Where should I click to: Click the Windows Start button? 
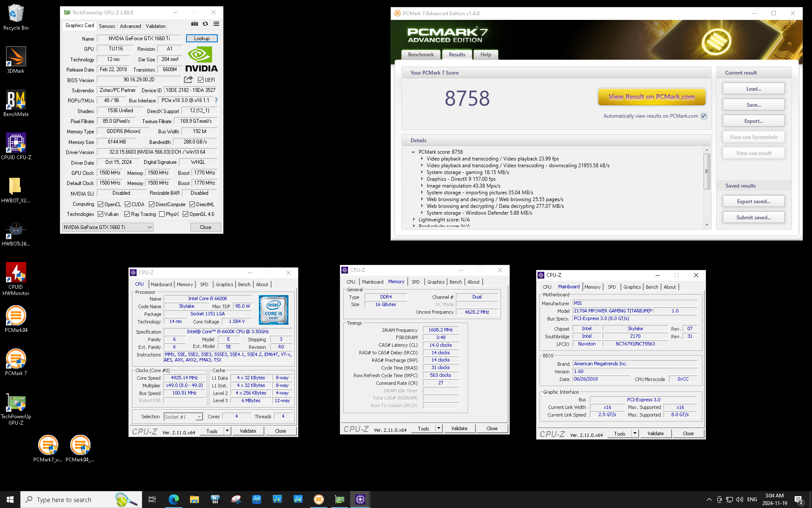[10, 500]
